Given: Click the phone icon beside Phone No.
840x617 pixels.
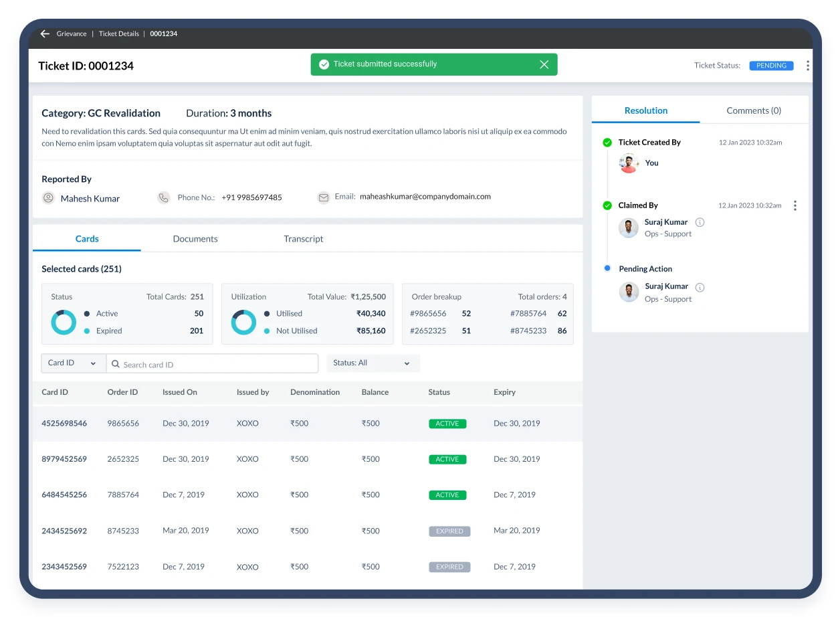Looking at the screenshot, I should pyautogui.click(x=164, y=197).
